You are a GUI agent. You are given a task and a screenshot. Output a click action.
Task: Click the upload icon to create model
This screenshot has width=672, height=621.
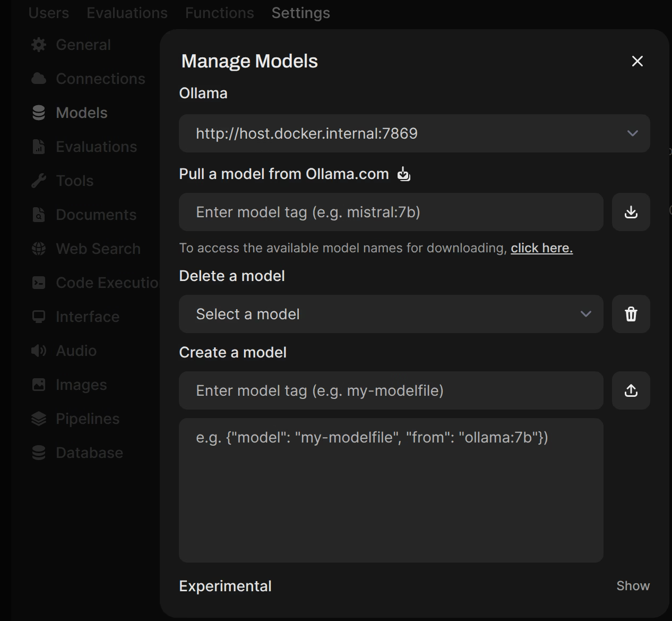(x=631, y=390)
